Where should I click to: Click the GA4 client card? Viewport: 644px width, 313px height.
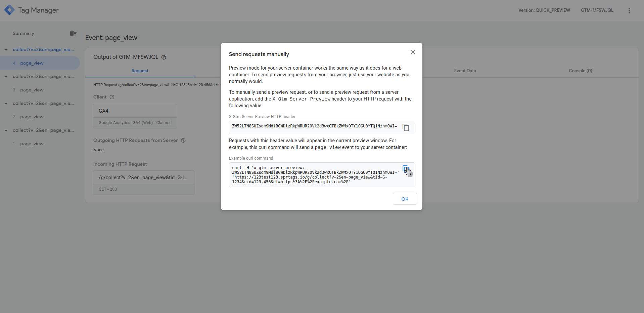click(x=135, y=111)
